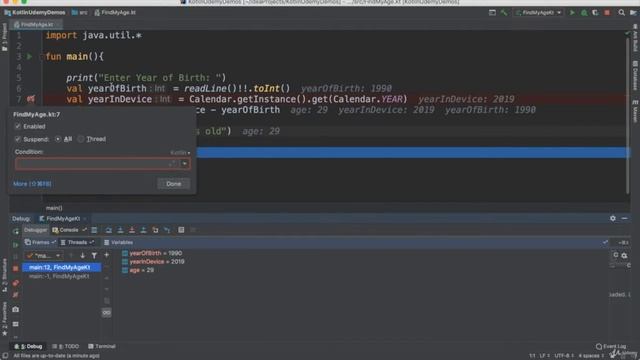Click KotlinUdemyDemos breadcrumb
Image resolution: width=640 pixels, height=360 pixels.
tap(35, 13)
